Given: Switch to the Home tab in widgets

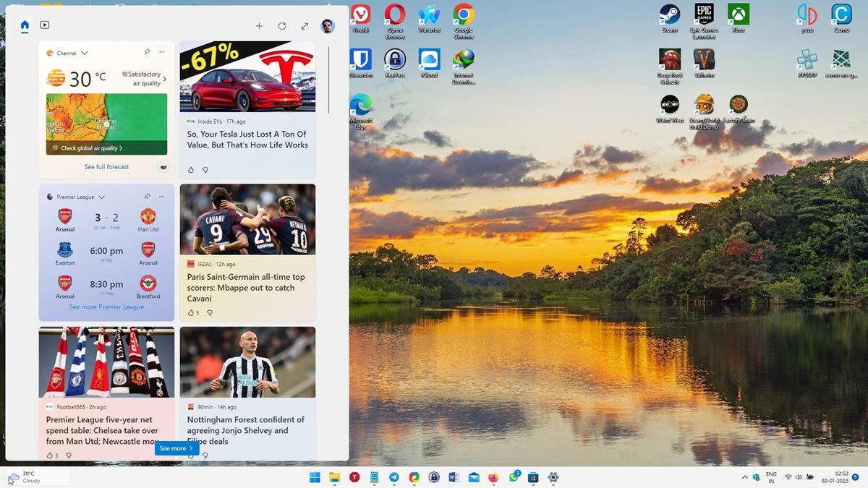Looking at the screenshot, I should point(25,25).
